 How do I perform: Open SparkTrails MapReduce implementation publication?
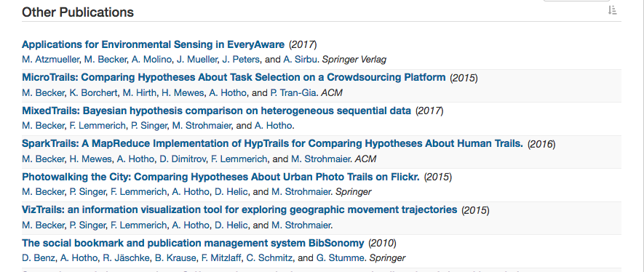(272, 143)
